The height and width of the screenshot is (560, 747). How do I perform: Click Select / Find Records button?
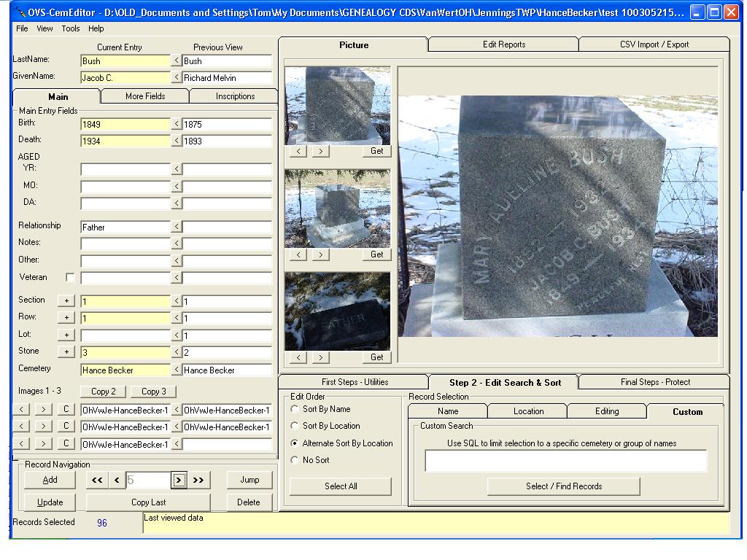point(564,486)
